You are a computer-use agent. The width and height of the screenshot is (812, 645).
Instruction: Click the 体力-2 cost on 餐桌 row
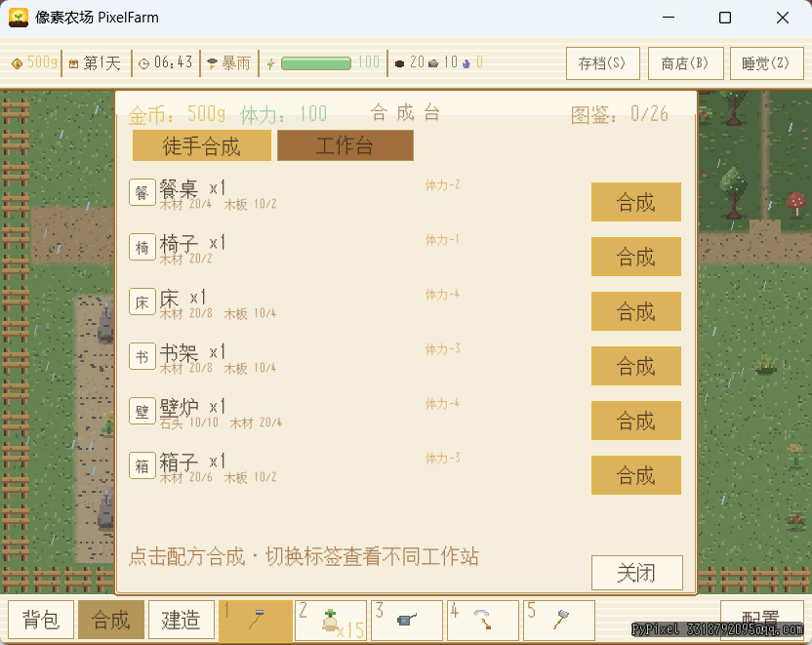(x=443, y=184)
